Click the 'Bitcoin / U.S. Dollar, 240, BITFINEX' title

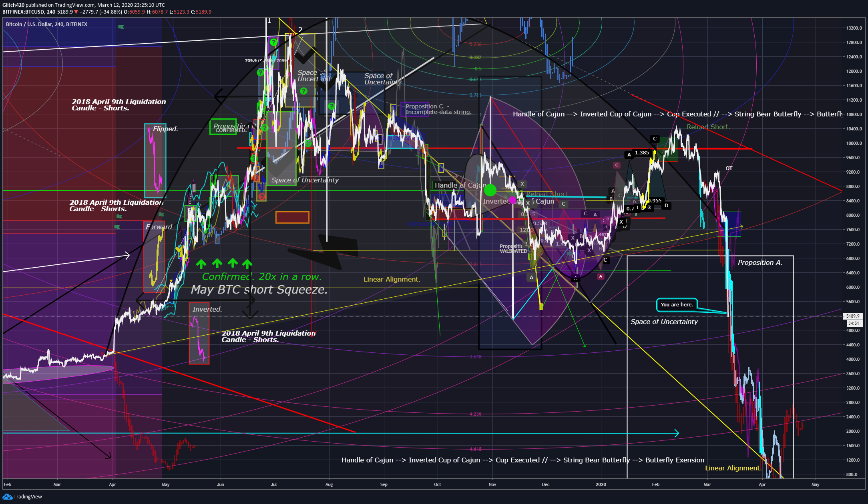[x=46, y=24]
